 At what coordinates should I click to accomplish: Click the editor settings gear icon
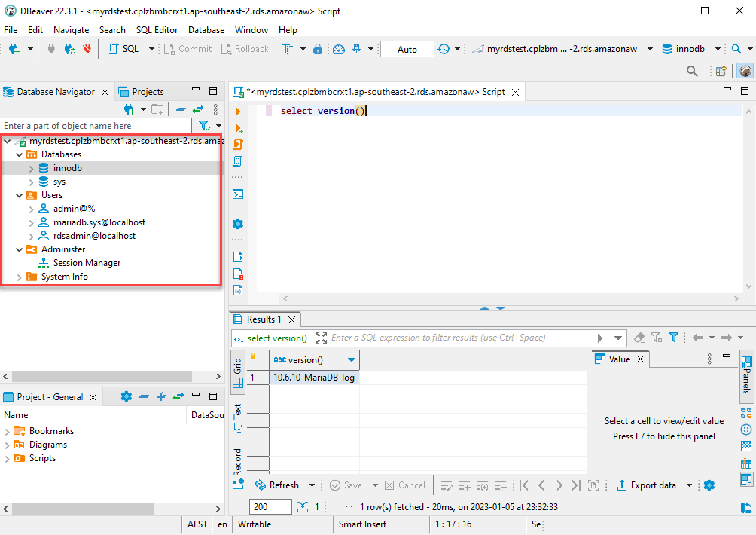pyautogui.click(x=238, y=224)
